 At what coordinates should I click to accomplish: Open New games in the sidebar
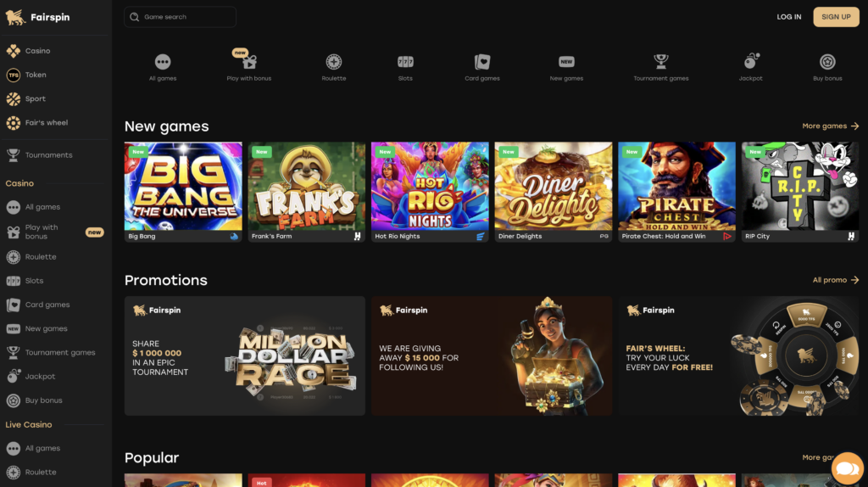[36, 328]
